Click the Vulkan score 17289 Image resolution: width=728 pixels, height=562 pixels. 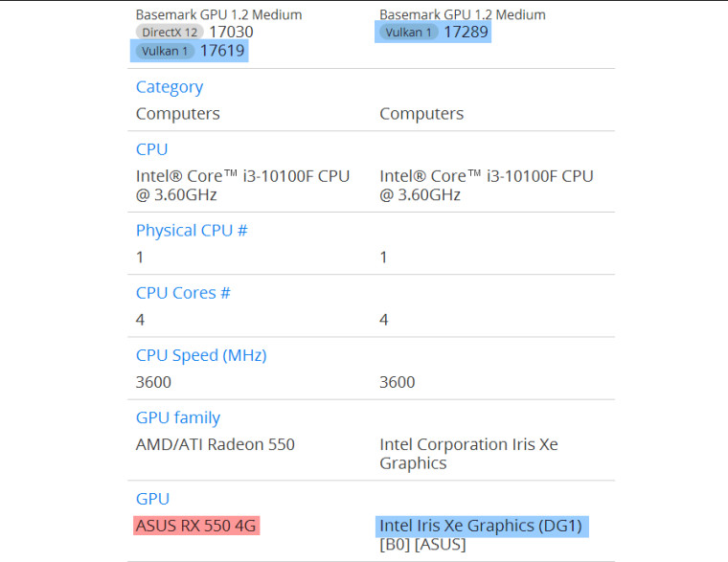pyautogui.click(x=466, y=32)
